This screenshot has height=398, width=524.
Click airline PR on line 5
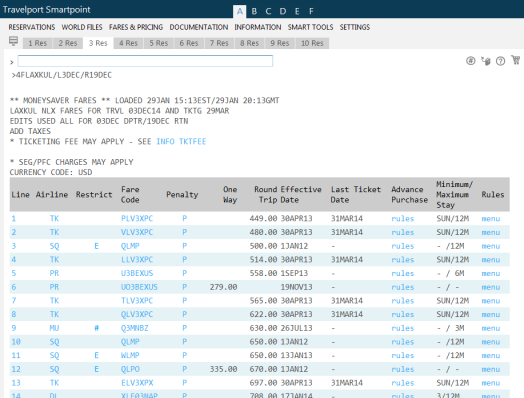(54, 273)
